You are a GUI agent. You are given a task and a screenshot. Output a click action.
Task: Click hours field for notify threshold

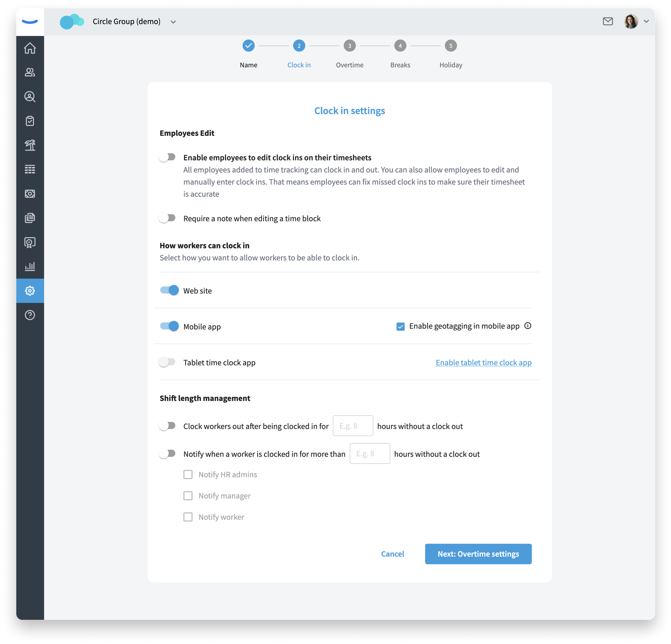[370, 454]
